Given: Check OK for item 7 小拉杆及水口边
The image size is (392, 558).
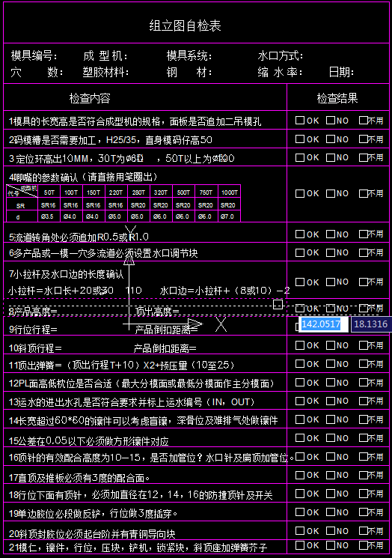Looking at the screenshot, I should 299,282.
